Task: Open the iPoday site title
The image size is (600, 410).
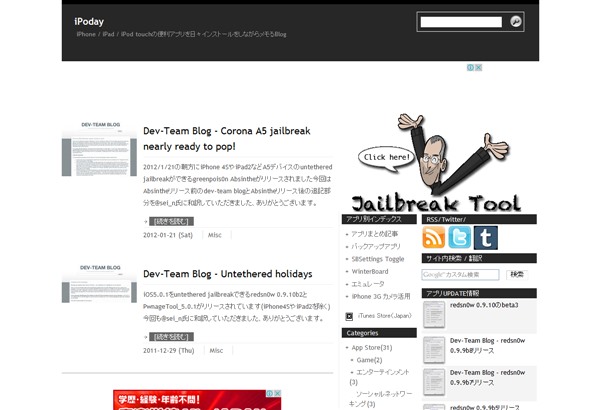Action: coord(89,21)
